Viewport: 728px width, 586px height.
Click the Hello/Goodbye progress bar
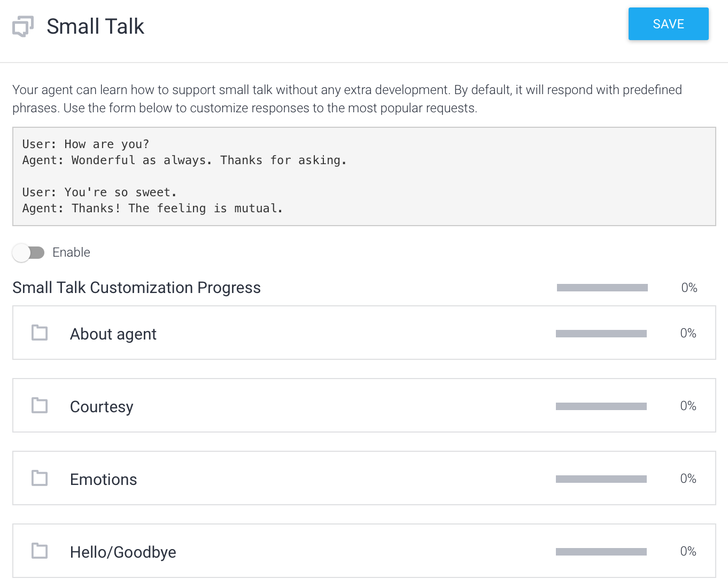pos(601,552)
